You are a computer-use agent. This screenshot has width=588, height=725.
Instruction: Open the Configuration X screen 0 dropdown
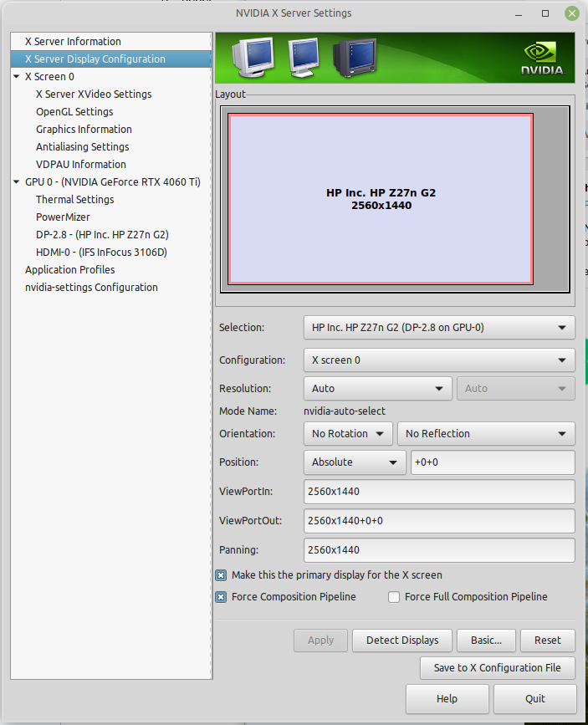coord(439,360)
